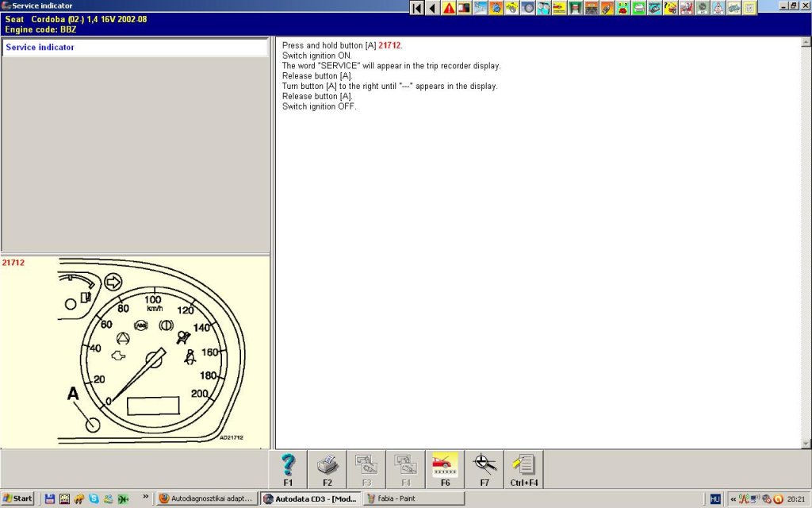Print with the F2 printer button

click(x=327, y=470)
